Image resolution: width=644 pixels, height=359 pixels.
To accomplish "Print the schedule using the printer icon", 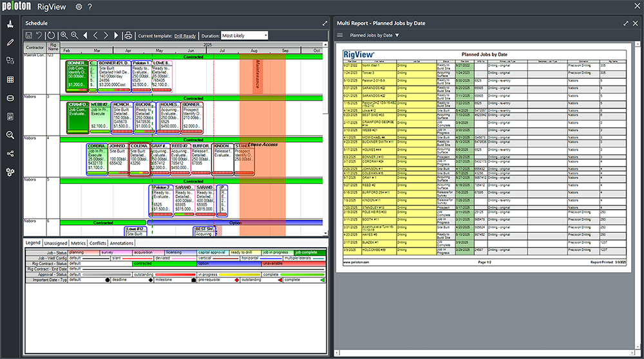I will (x=128, y=35).
